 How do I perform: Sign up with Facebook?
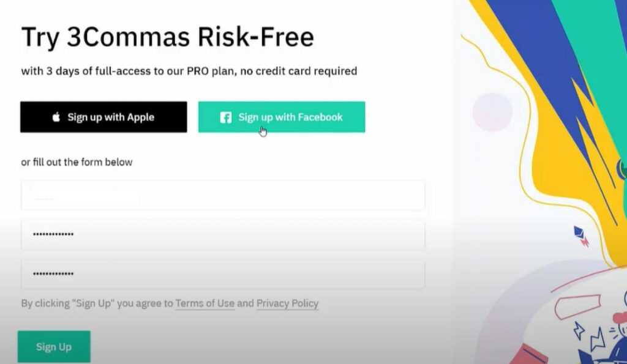[x=282, y=117]
